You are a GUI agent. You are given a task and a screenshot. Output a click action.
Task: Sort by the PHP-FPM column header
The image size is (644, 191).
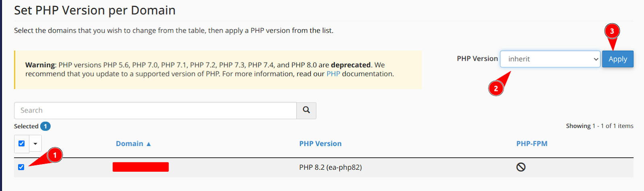pos(532,144)
